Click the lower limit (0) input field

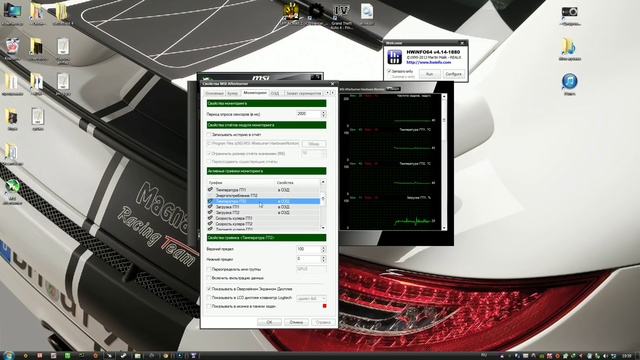[x=308, y=259]
